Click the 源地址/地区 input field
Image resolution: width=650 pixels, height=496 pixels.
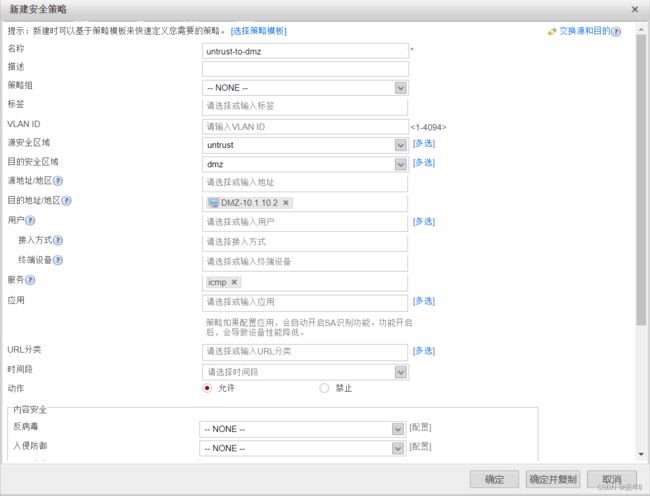coord(306,183)
